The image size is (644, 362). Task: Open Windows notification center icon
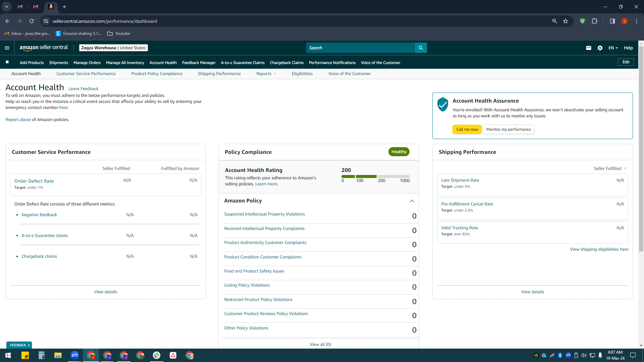click(x=633, y=355)
